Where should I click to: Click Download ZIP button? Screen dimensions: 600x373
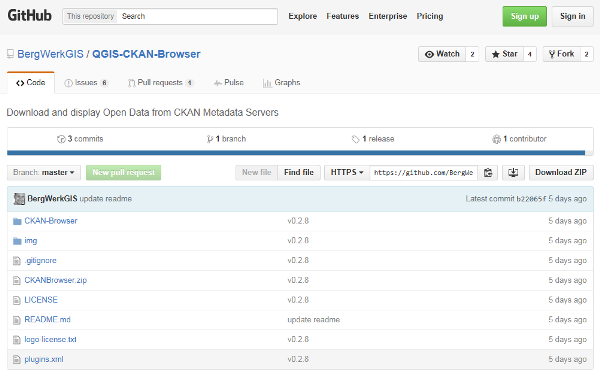pos(561,173)
